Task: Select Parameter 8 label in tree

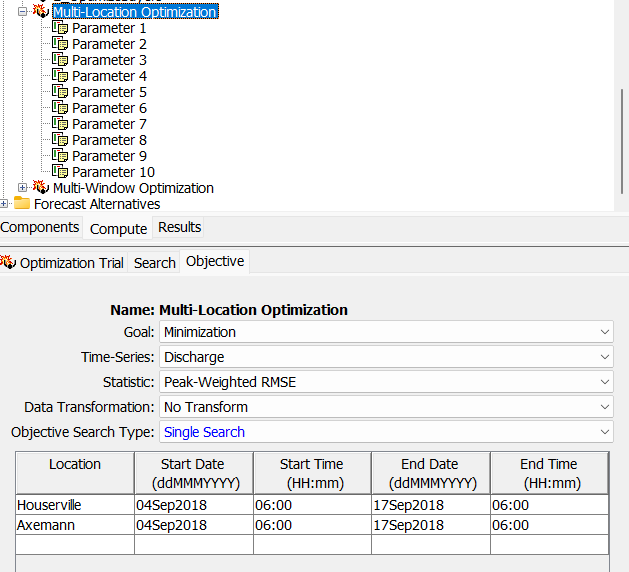Action: pyautogui.click(x=110, y=140)
